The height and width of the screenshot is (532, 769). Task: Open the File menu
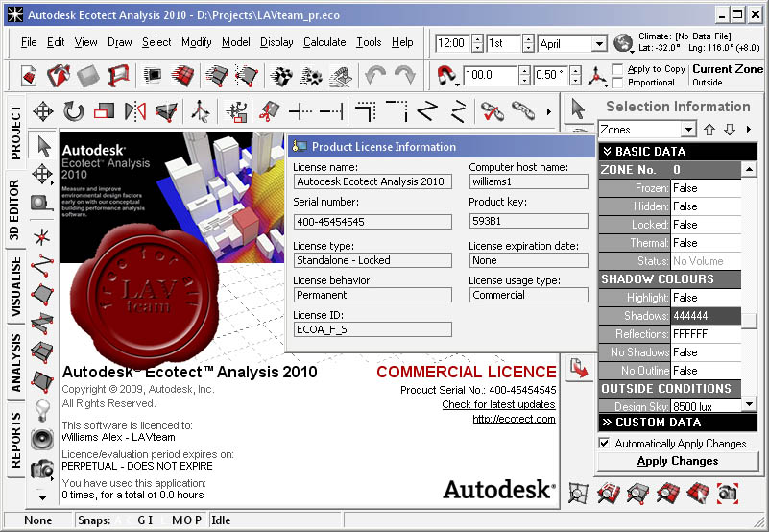(x=29, y=42)
